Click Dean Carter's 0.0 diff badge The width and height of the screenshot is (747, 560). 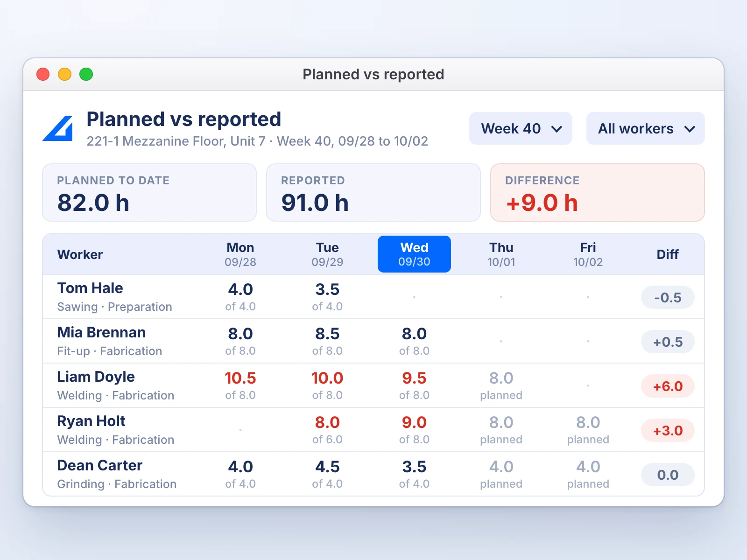(x=668, y=475)
